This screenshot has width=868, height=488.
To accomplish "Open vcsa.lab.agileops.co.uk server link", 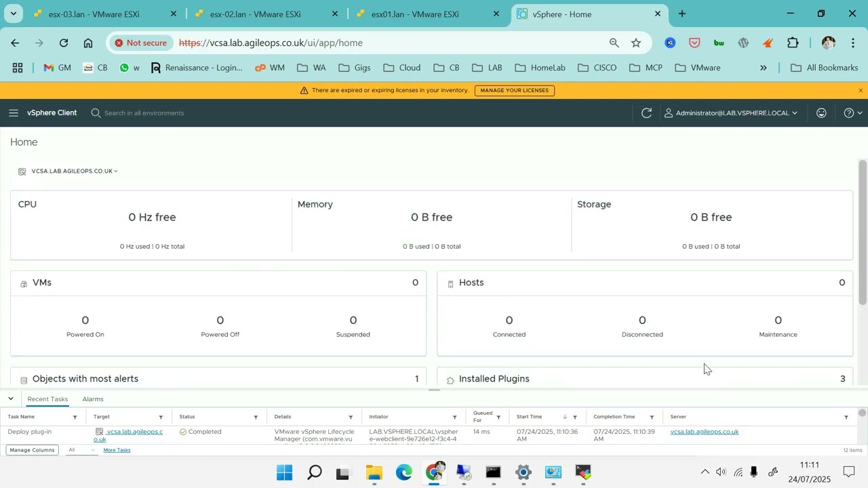I will (705, 432).
